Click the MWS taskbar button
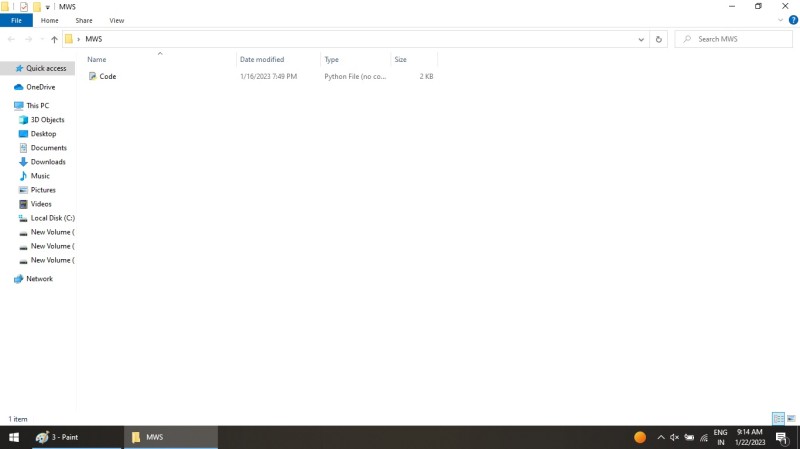800x449 pixels. pos(170,437)
